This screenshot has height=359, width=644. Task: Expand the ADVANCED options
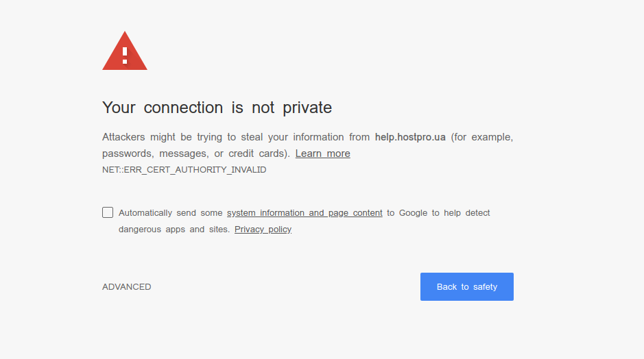pos(127,287)
